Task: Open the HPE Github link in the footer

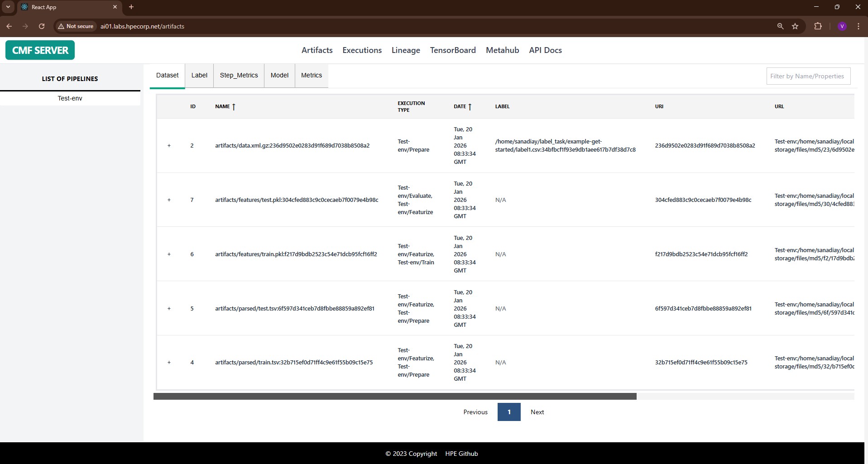Action: pos(461,453)
